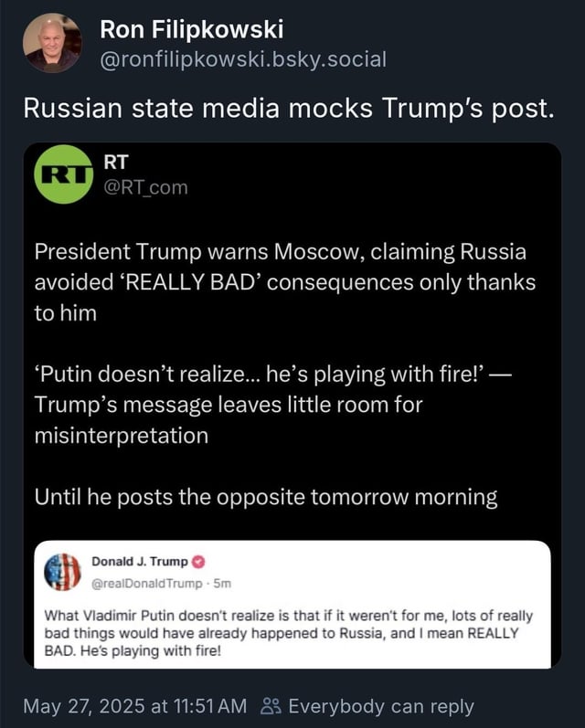Click the @RT_com handle

[x=144, y=187]
